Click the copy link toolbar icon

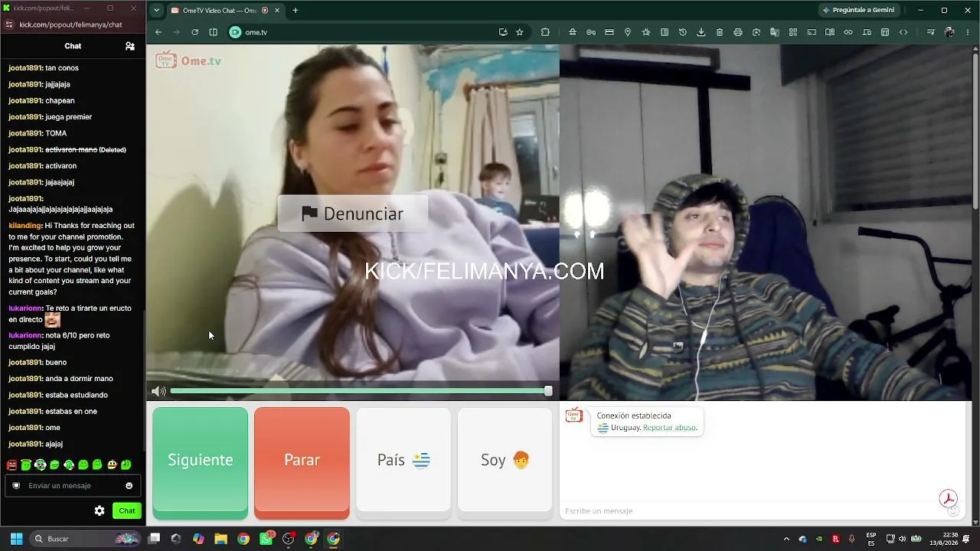[848, 32]
